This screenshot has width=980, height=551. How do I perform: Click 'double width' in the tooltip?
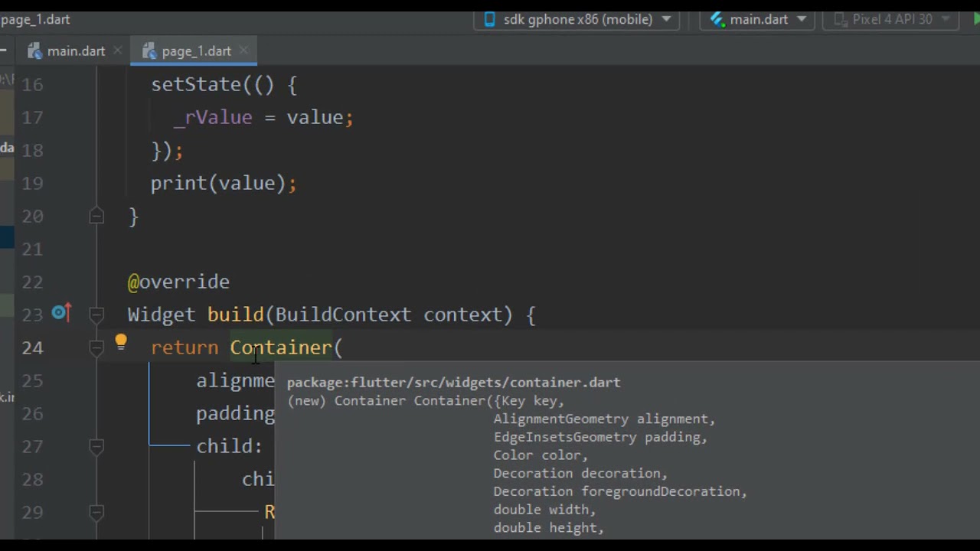[541, 510]
